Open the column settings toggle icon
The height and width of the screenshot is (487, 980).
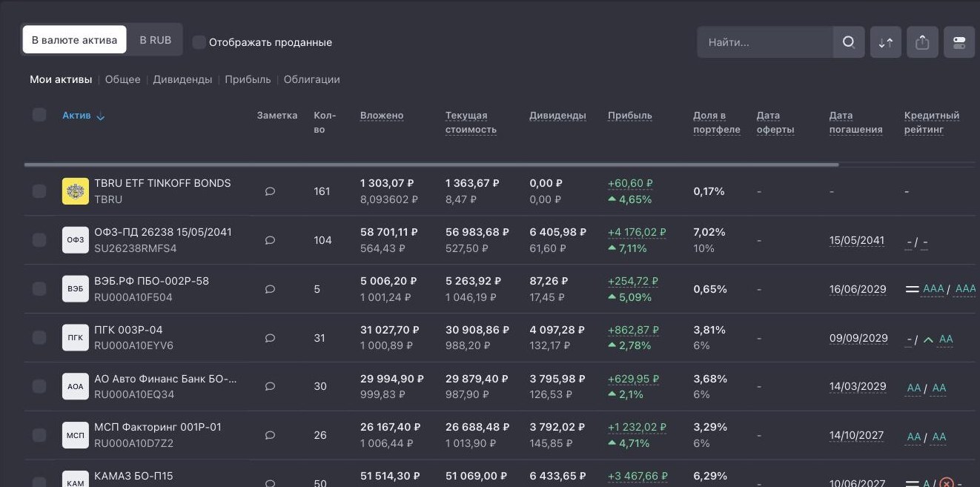click(x=959, y=42)
